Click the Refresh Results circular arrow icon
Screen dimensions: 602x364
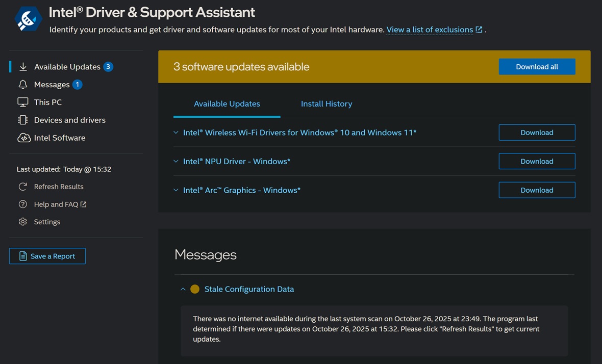coord(23,187)
